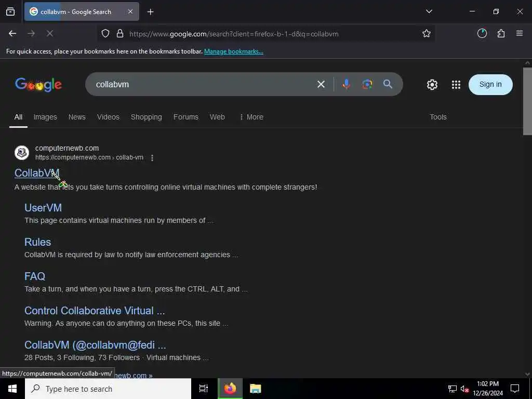Image resolution: width=532 pixels, height=399 pixels.
Task: Open the Windows Start menu
Action: click(x=12, y=389)
